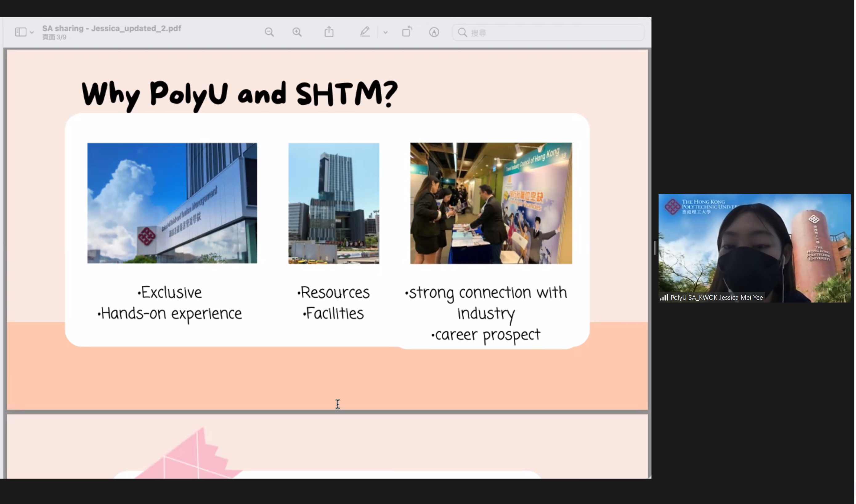This screenshot has width=856, height=504.
Task: Expand the sidebar view options chevron
Action: point(32,33)
